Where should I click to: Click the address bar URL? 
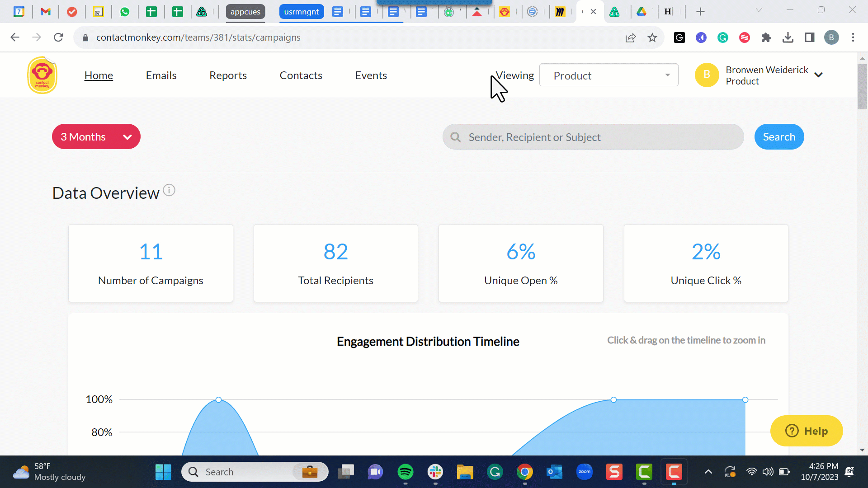coord(198,38)
